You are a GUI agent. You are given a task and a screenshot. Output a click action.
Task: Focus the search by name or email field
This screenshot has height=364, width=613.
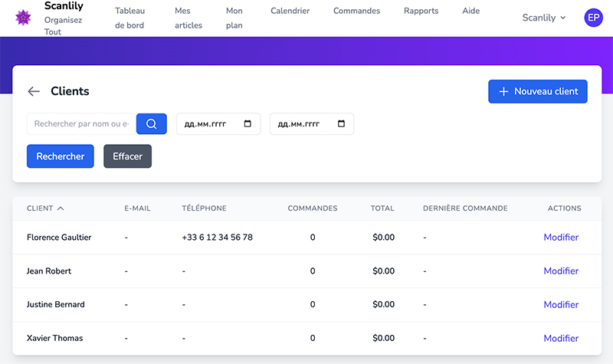pyautogui.click(x=81, y=124)
